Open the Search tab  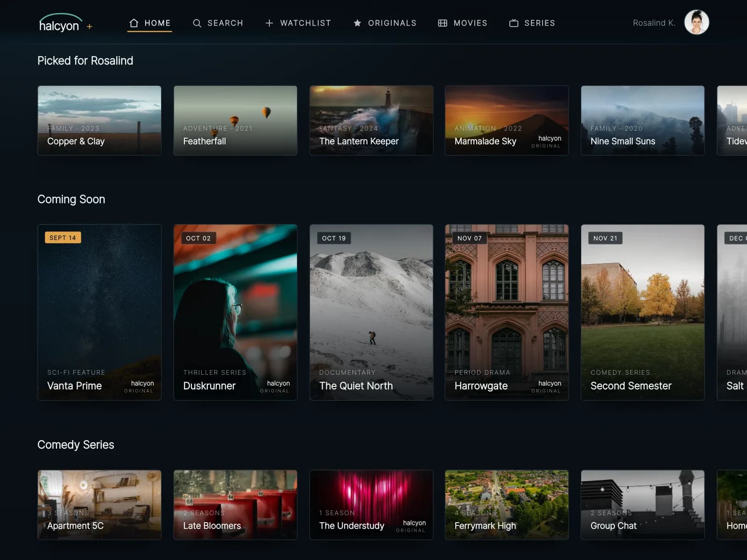click(x=218, y=23)
